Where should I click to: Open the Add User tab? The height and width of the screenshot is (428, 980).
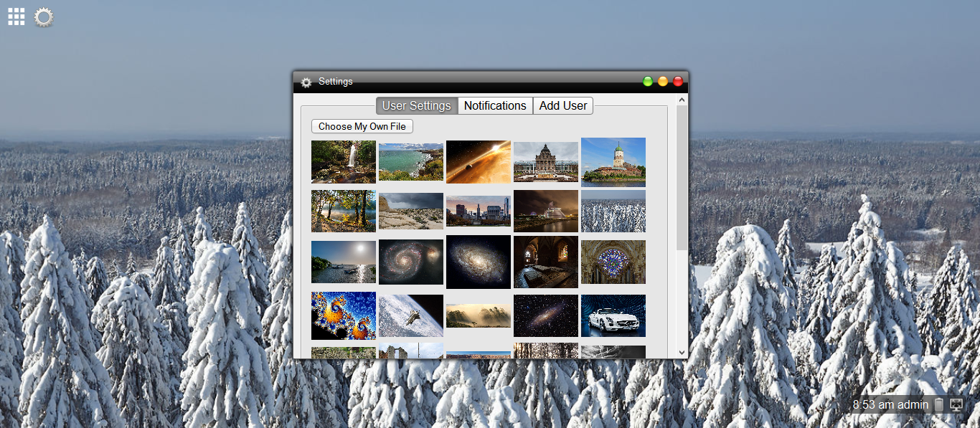click(562, 105)
